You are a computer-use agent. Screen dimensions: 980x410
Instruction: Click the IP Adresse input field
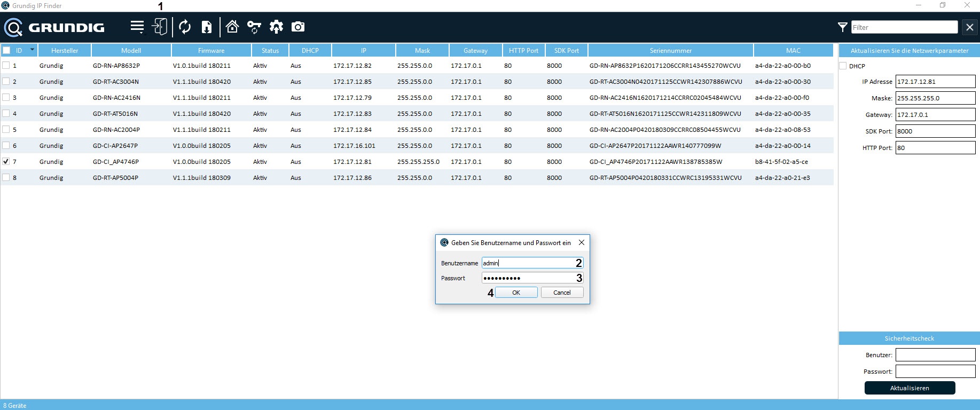[935, 82]
